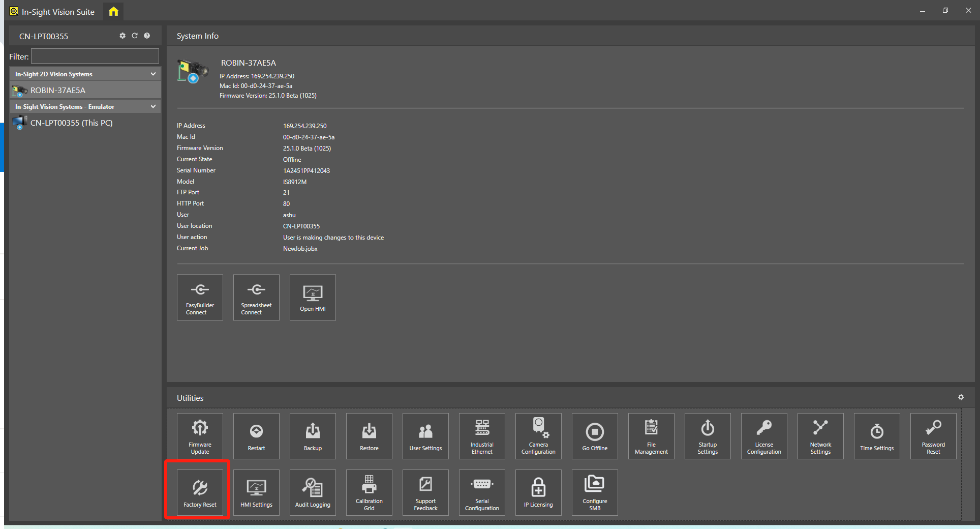980x529 pixels.
Task: Click the Filter text field
Action: click(x=95, y=56)
